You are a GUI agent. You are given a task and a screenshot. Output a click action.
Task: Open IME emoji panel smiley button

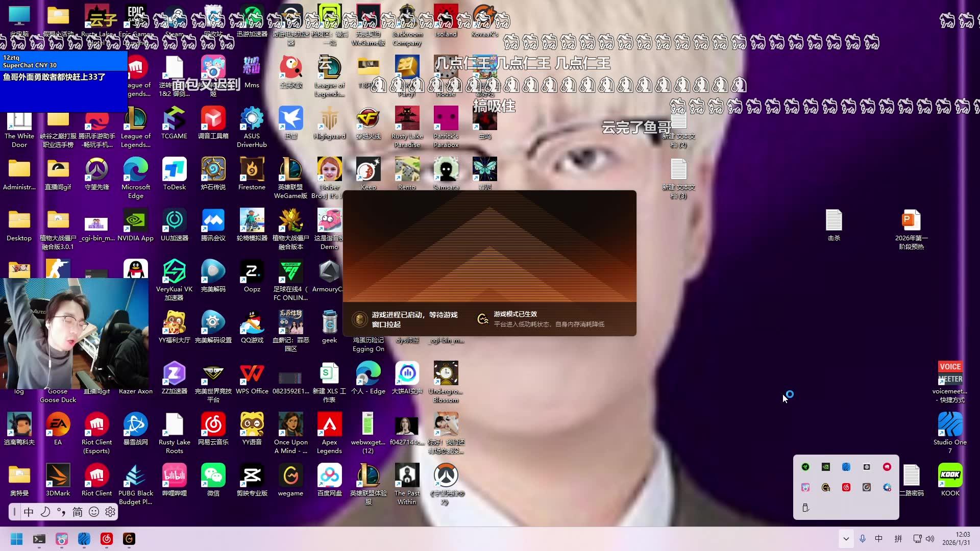94,512
